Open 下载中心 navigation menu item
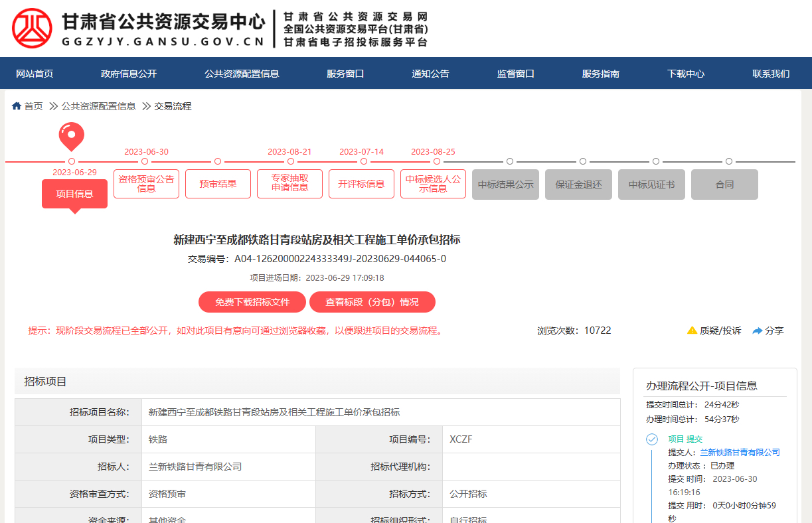This screenshot has height=523, width=812. (686, 74)
